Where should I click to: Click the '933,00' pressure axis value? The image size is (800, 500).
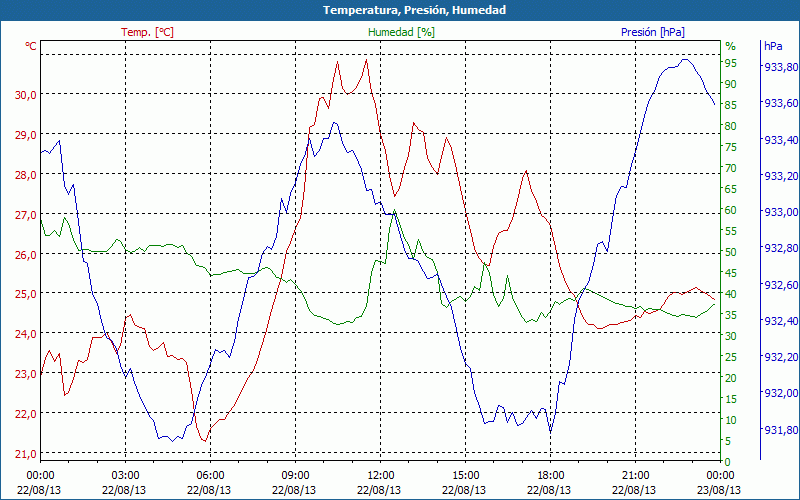pyautogui.click(x=781, y=212)
